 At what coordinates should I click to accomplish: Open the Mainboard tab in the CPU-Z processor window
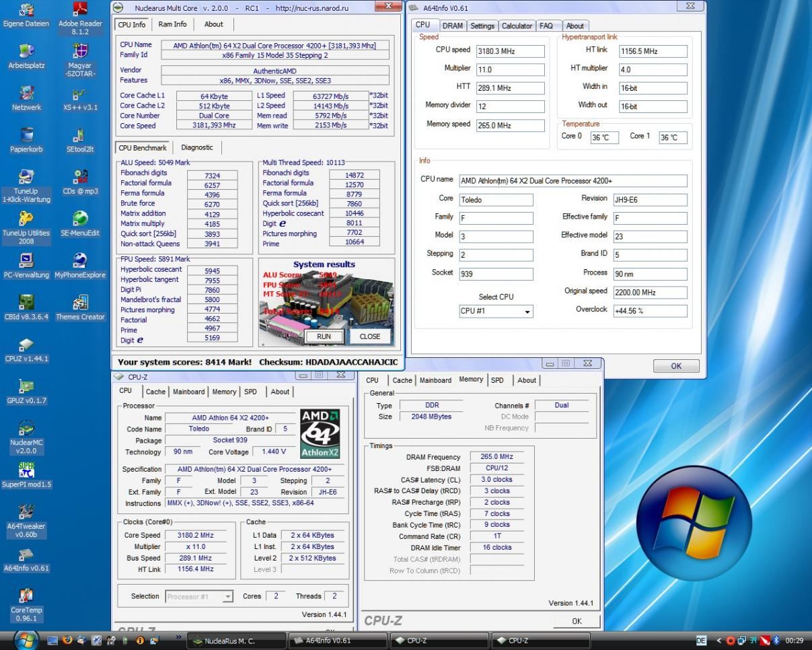189,392
